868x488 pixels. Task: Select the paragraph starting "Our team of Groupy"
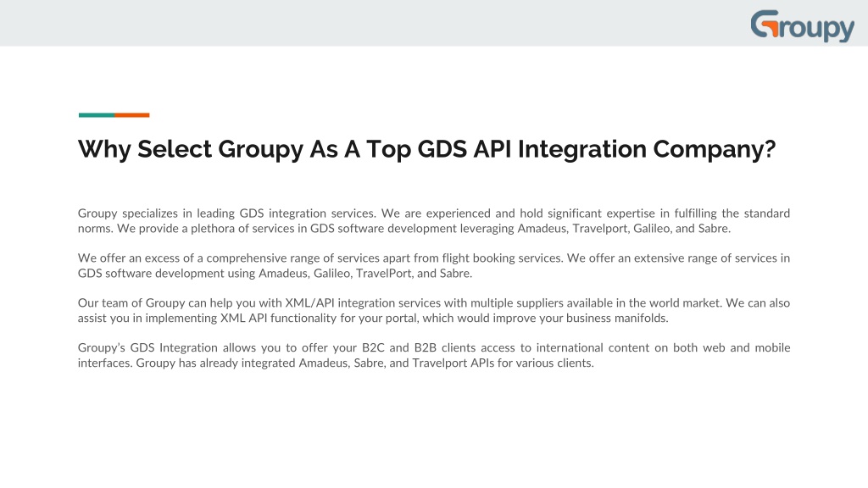[x=434, y=310]
